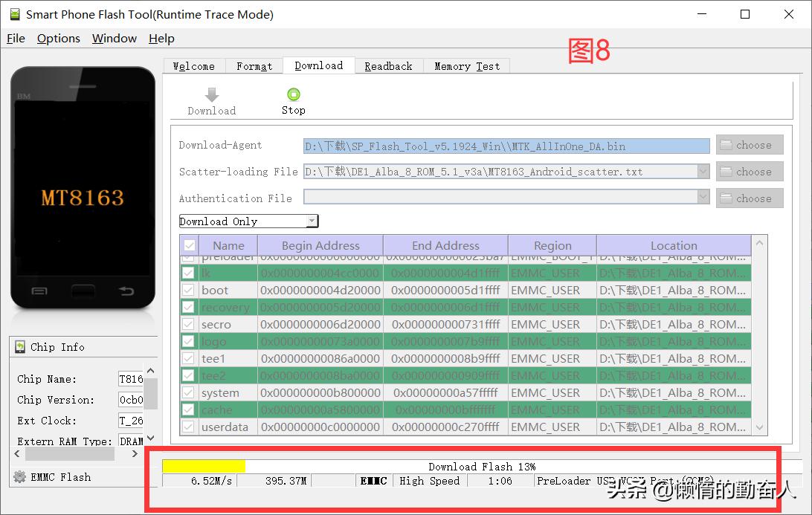Click the green Stop icon
The height and width of the screenshot is (515, 812).
[293, 94]
